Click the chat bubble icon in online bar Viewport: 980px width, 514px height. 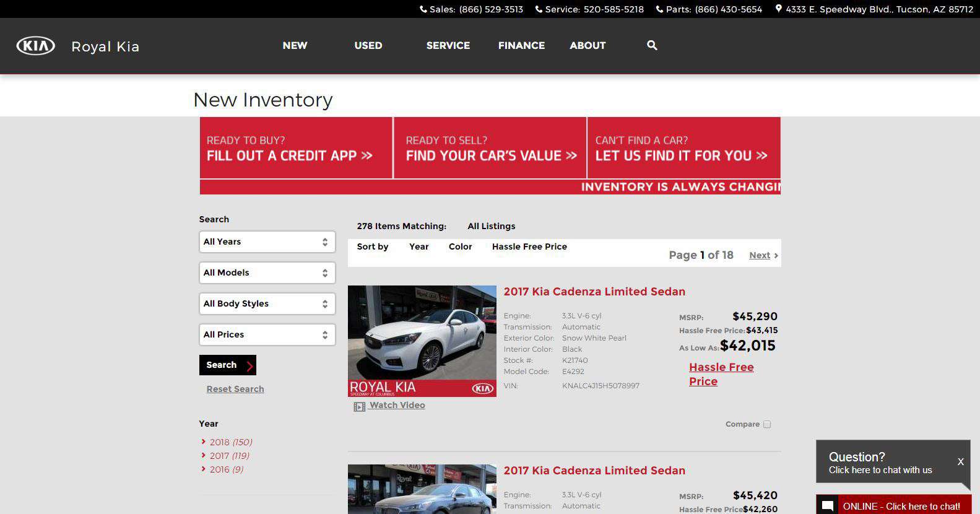click(x=828, y=506)
